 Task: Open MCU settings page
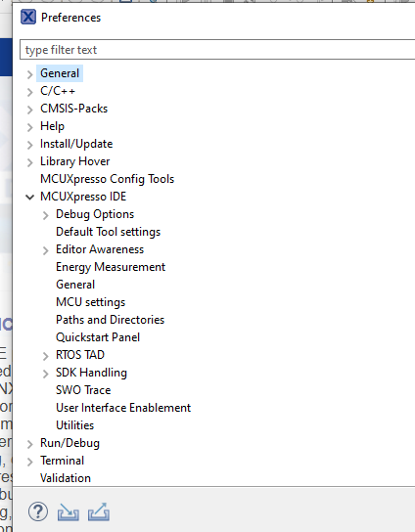click(x=91, y=302)
